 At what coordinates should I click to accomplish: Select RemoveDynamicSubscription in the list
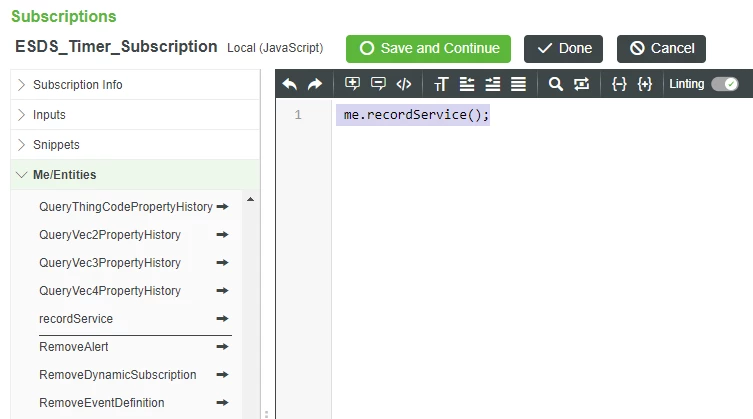point(118,374)
